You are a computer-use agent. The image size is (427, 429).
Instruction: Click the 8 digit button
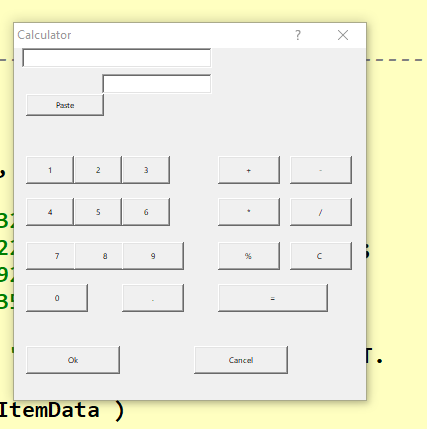click(x=99, y=256)
